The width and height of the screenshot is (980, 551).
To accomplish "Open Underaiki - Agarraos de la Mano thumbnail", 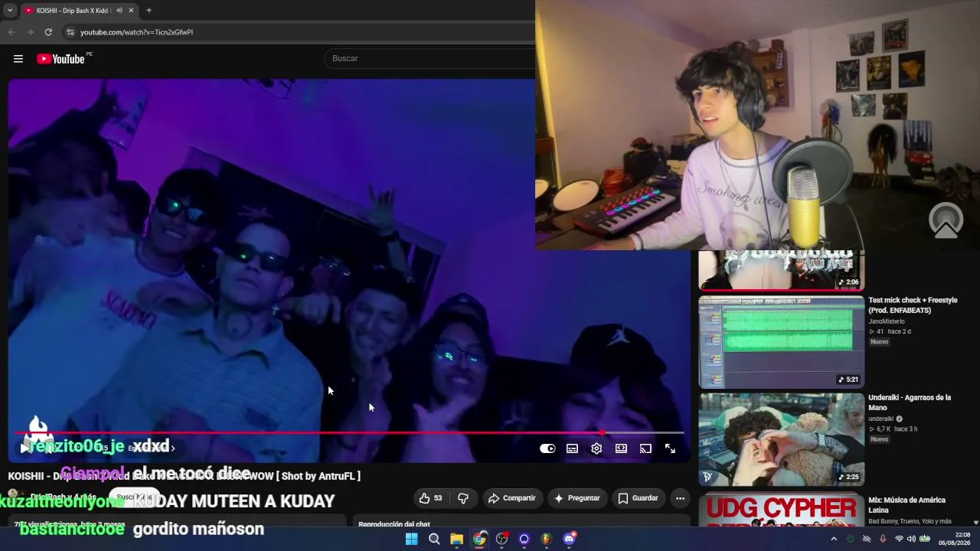I will [x=781, y=439].
